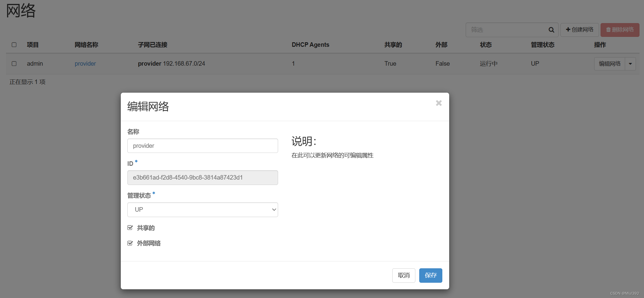Click the provider network name link
644x298 pixels.
pyautogui.click(x=85, y=64)
